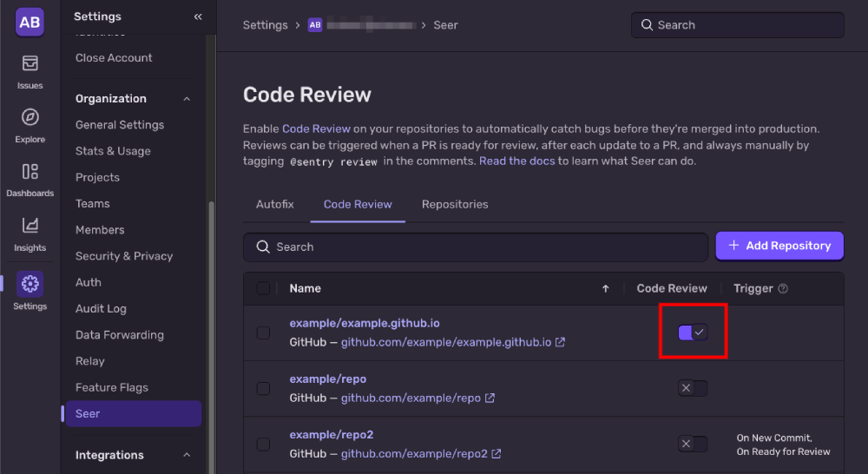Select the example/example.github.io row checkbox
The width and height of the screenshot is (868, 474).
pos(264,332)
